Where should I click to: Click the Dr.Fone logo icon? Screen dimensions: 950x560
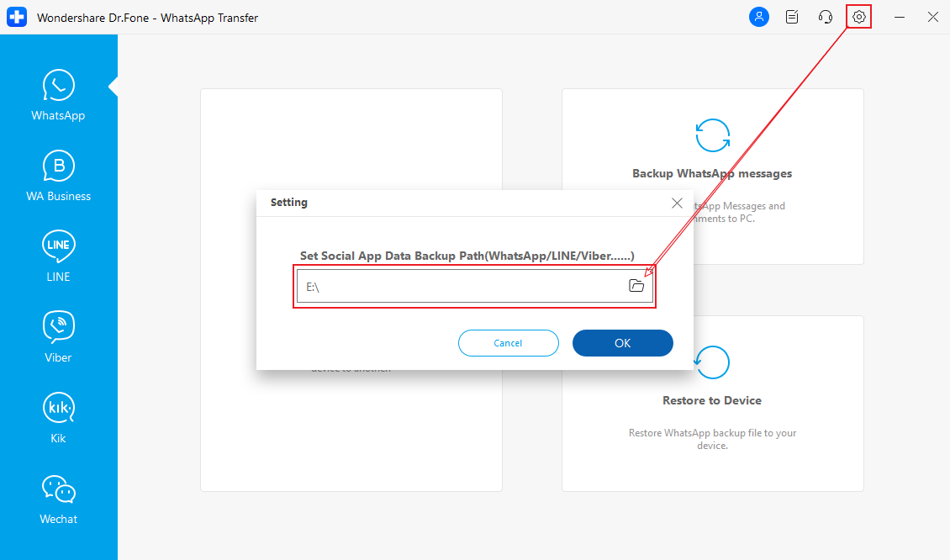17,17
